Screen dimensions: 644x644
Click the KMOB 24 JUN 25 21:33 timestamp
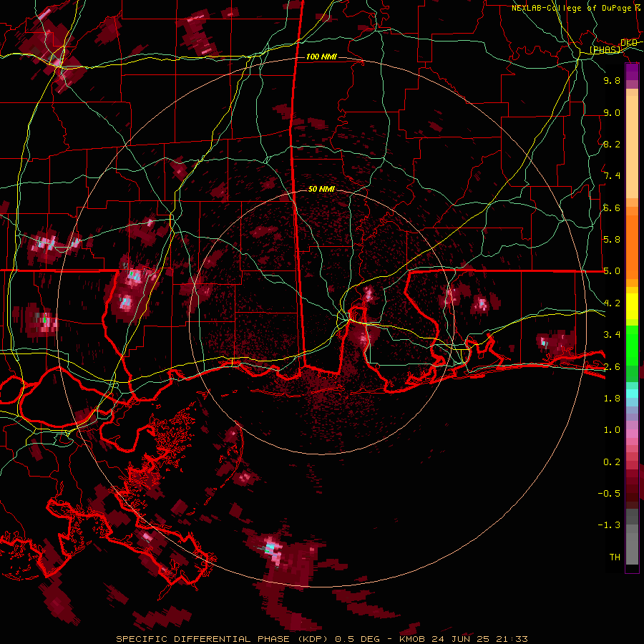click(x=463, y=639)
